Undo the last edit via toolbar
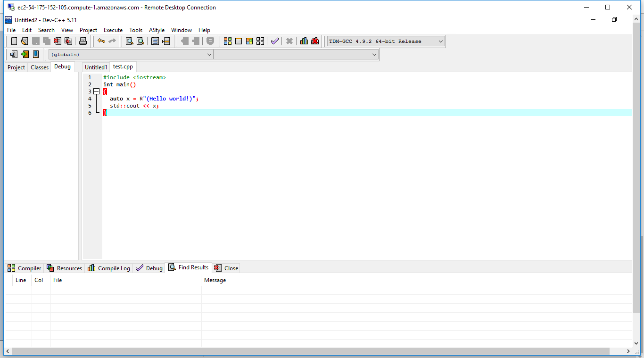644x358 pixels. click(x=101, y=41)
